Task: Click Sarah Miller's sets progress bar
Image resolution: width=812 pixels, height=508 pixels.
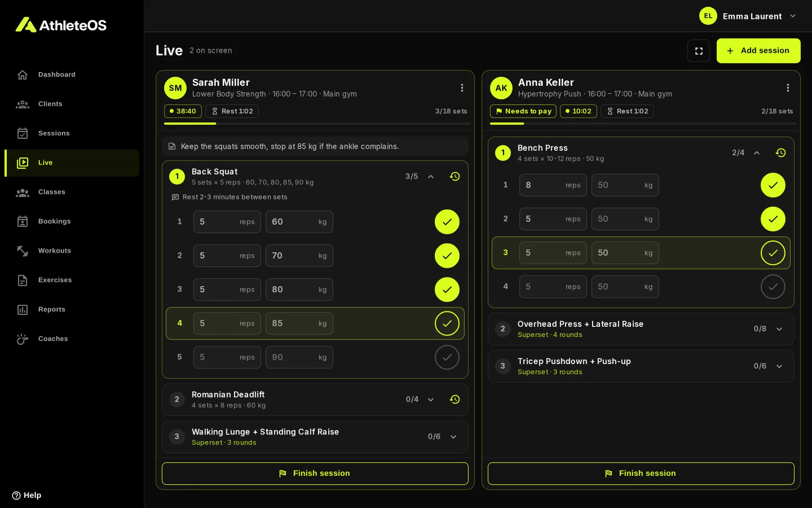Action: point(317,124)
